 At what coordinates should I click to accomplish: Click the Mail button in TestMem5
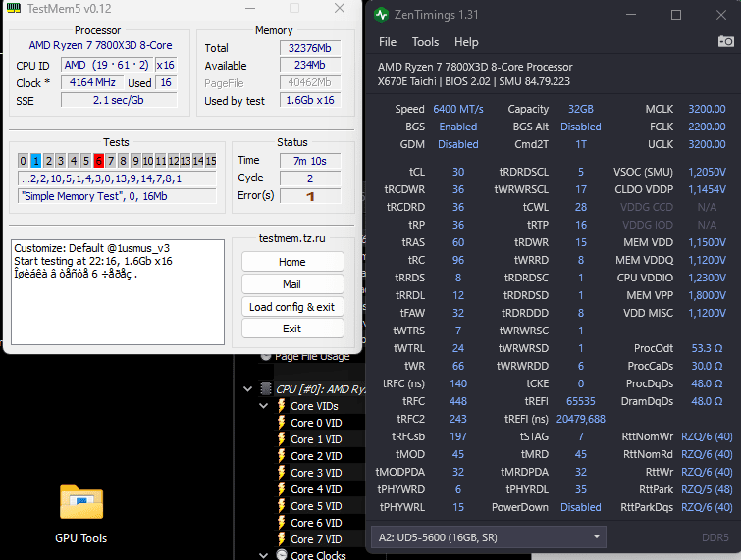[292, 284]
